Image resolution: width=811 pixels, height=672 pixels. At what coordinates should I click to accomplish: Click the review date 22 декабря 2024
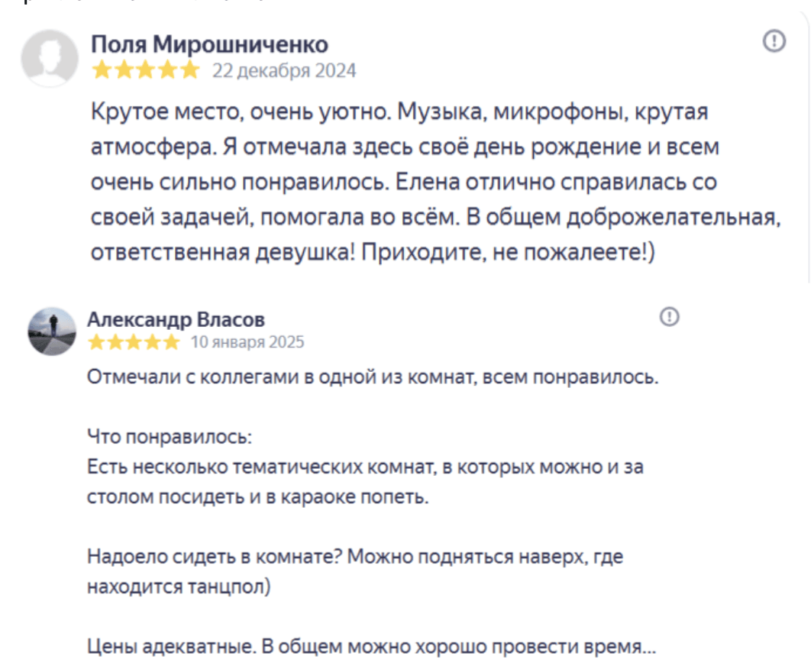point(284,71)
